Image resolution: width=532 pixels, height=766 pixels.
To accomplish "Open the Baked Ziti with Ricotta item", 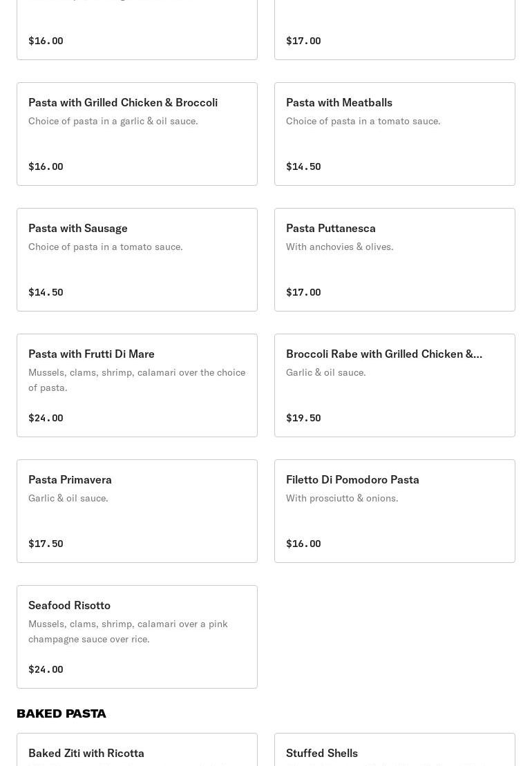I will (137, 752).
